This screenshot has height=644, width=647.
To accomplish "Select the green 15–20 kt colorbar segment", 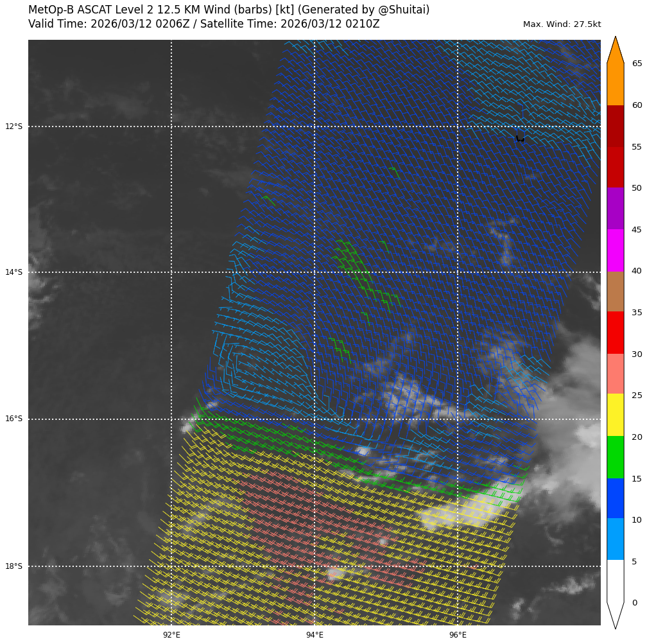I will [615, 457].
